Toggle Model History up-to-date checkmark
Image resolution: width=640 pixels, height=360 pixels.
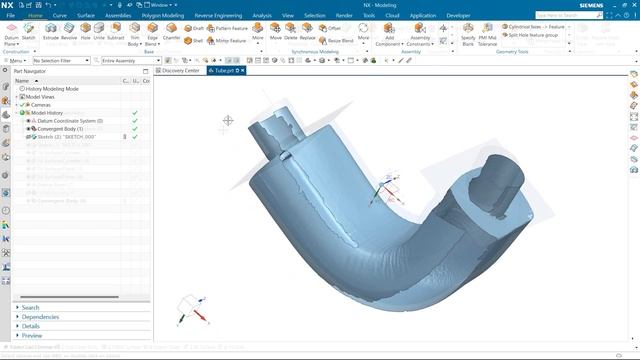(x=135, y=113)
